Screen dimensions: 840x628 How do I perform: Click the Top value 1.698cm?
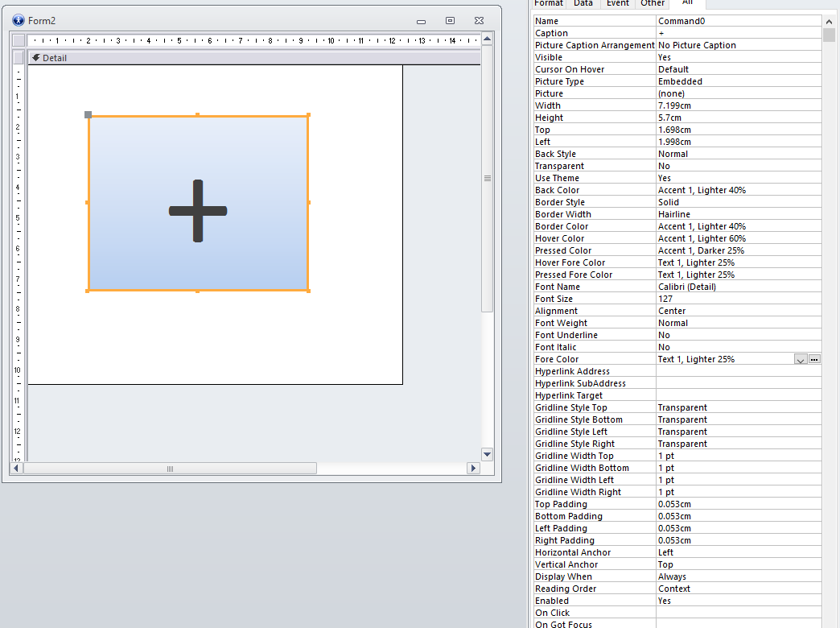pos(739,130)
